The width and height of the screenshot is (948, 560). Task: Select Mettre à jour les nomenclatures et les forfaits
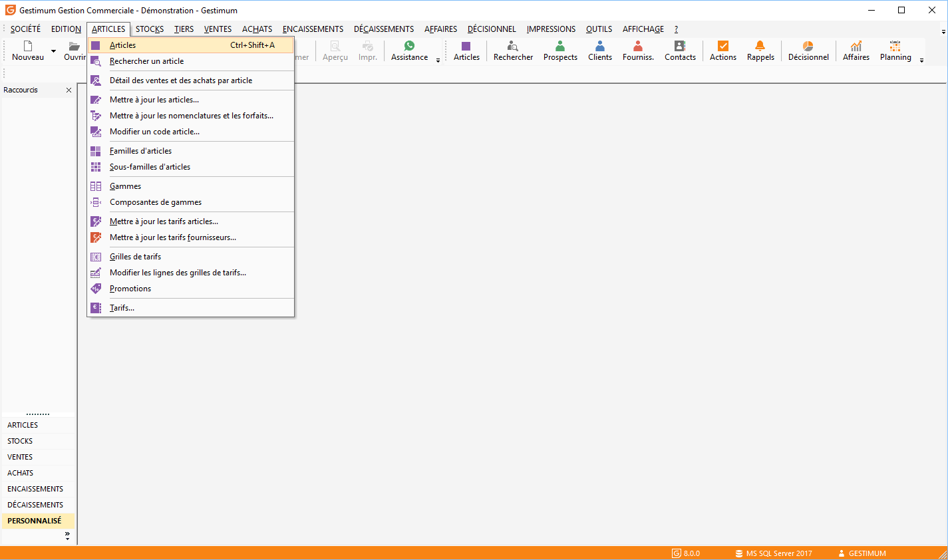tap(191, 116)
